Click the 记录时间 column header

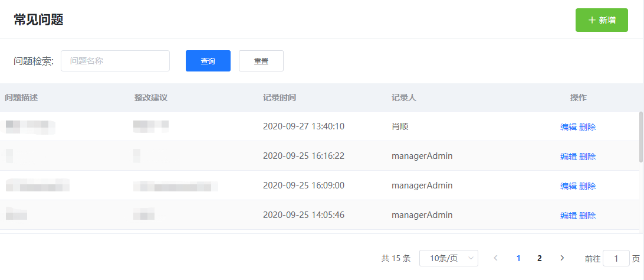280,97
